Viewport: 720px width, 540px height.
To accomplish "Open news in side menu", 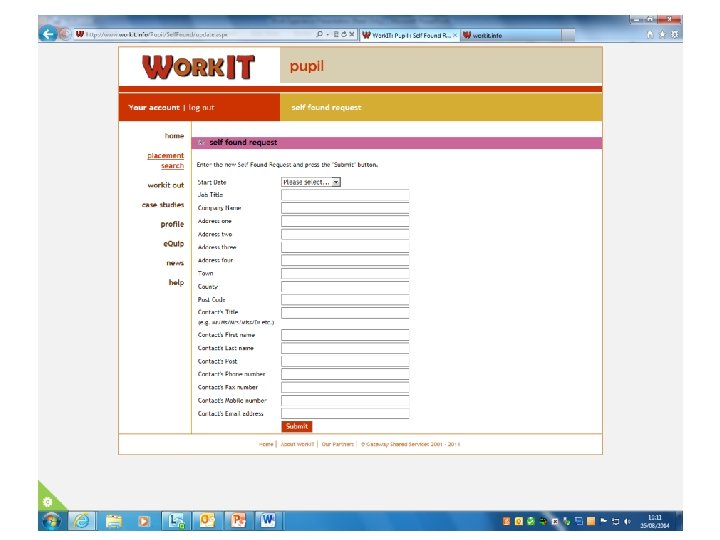I will (175, 263).
